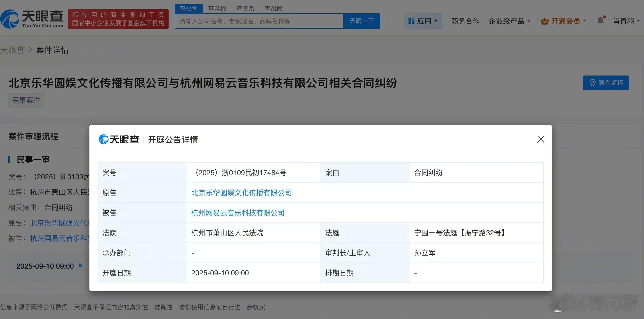This screenshot has width=644, height=319.
Task: Click the background page plaintiff link
Action: coord(60,223)
